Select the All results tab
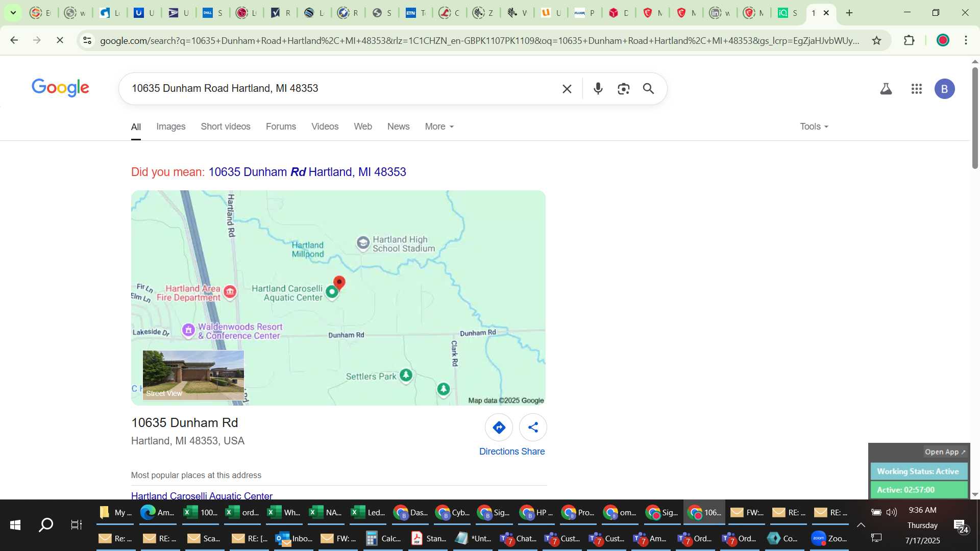 point(136,127)
